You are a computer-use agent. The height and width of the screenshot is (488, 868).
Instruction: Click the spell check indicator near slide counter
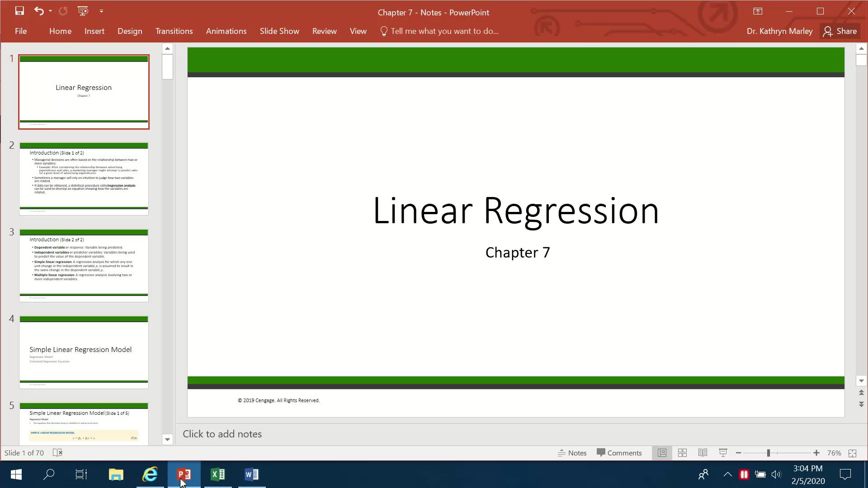pos(57,452)
